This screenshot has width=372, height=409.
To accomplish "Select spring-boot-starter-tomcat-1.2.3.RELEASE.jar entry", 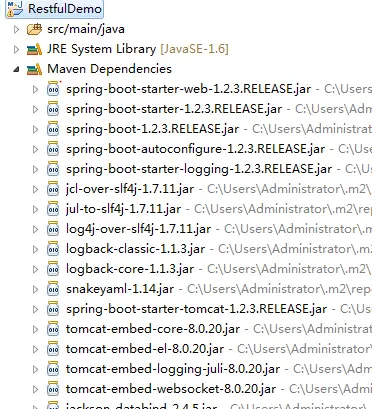I will [x=196, y=309].
